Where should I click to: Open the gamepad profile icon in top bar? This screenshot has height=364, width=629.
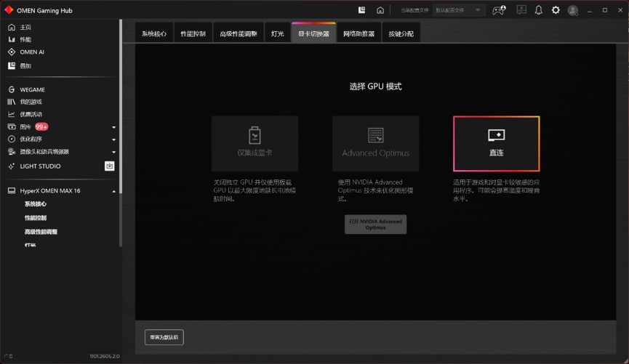(499, 10)
